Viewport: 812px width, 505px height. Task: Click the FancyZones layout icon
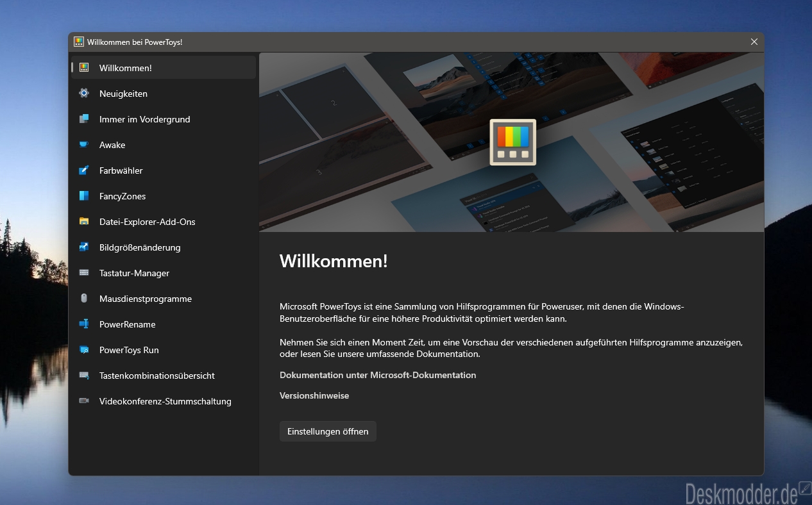coord(84,195)
